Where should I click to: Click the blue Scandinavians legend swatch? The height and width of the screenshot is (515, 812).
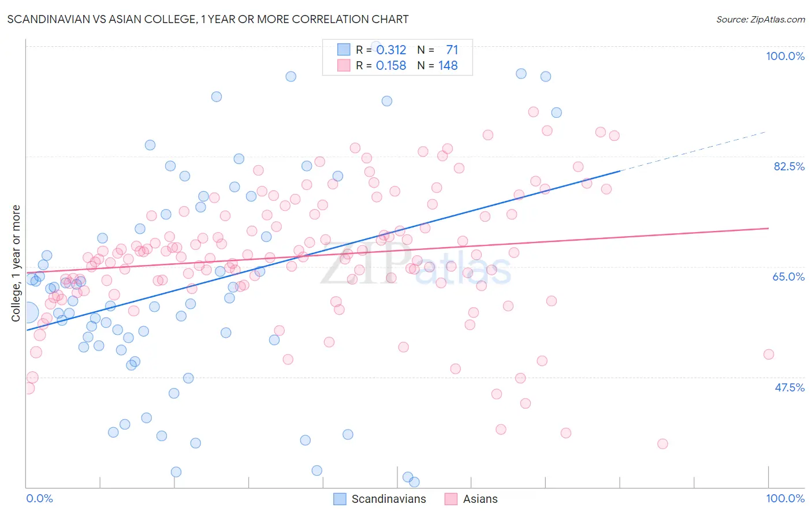click(340, 499)
